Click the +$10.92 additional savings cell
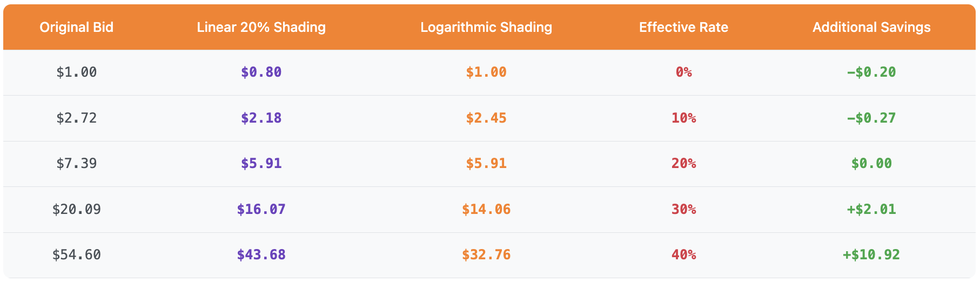 tap(871, 254)
